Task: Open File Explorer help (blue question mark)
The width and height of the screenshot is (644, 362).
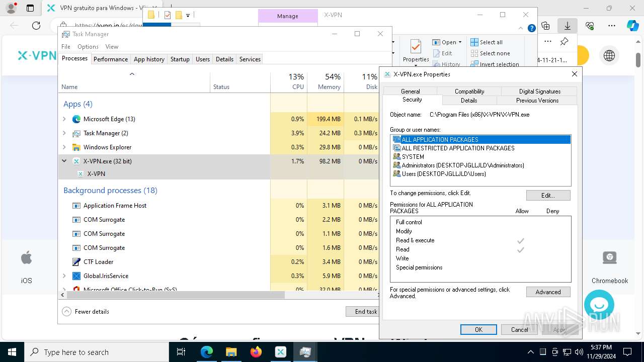Action: [x=531, y=28]
